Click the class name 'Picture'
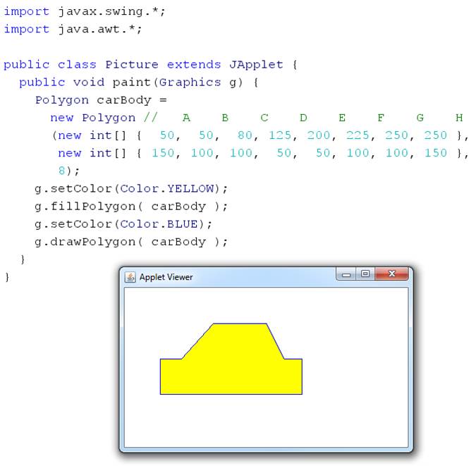The image size is (476, 466). pos(132,64)
